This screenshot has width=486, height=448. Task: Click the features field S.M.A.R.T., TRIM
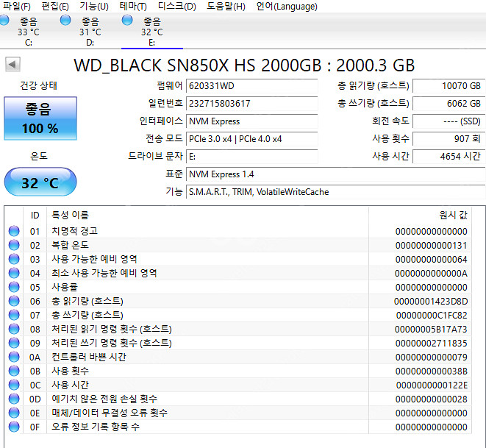[335, 192]
